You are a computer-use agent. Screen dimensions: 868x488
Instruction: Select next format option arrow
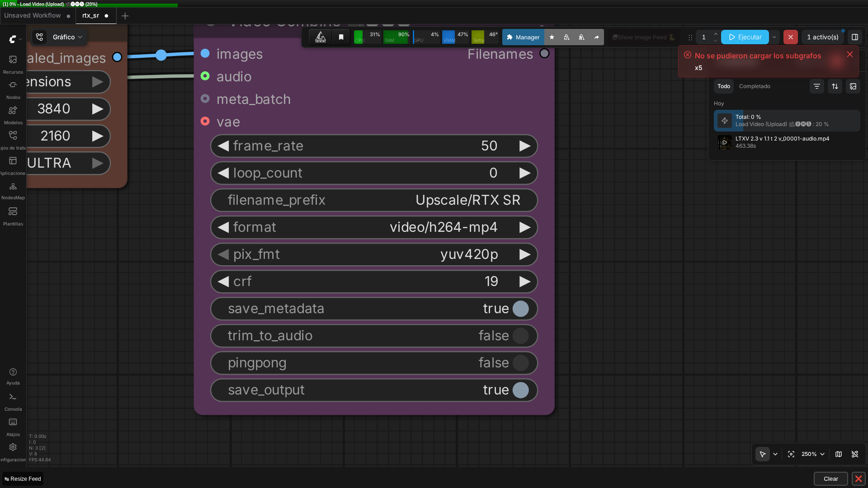point(525,227)
